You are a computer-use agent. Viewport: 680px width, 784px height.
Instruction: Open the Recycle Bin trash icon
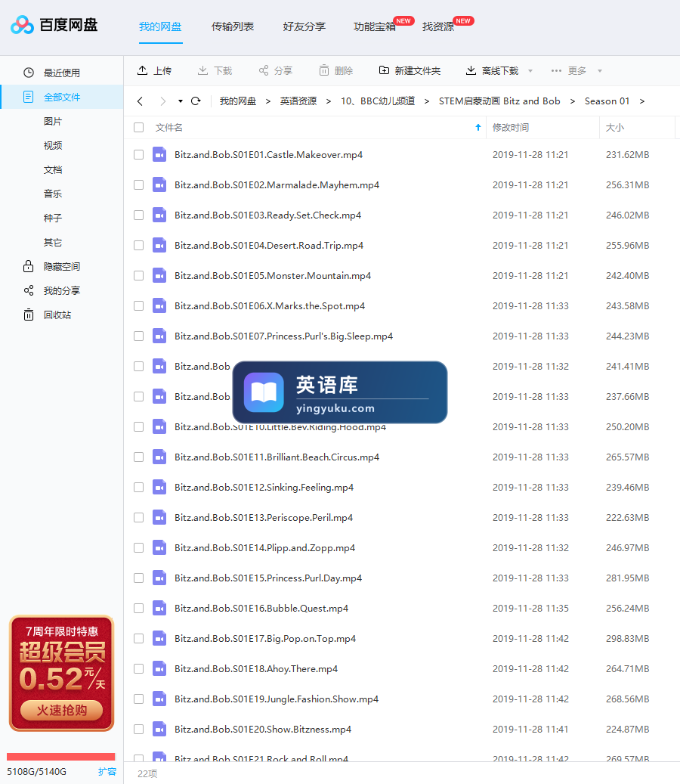[x=29, y=315]
